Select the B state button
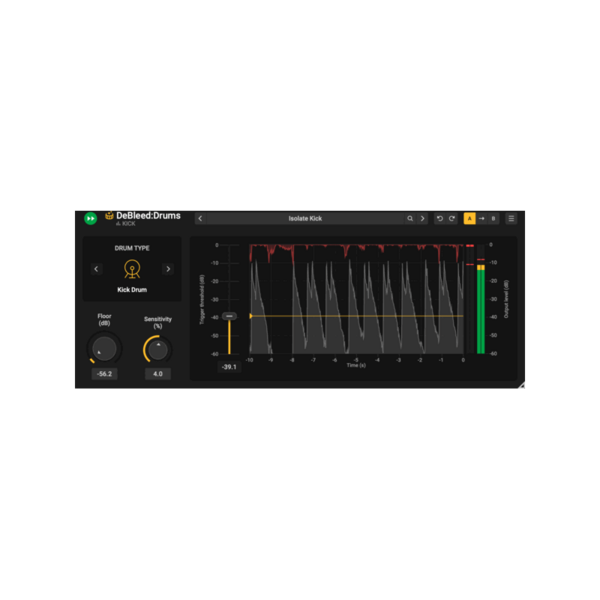The width and height of the screenshot is (600, 600). tap(493, 218)
